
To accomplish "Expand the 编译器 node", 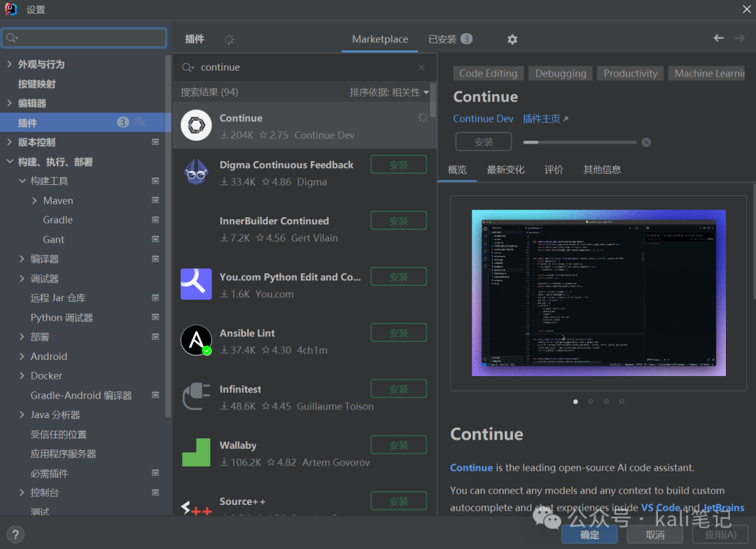I will point(22,259).
